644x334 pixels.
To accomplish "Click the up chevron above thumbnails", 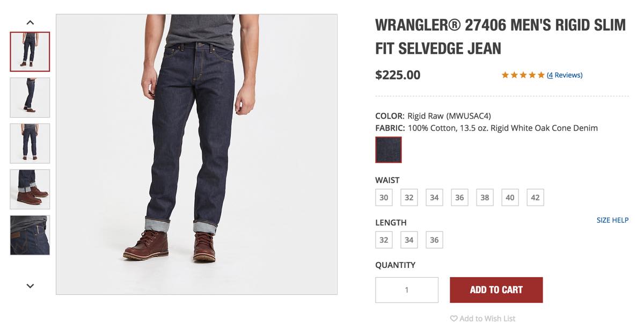I will tap(30, 23).
